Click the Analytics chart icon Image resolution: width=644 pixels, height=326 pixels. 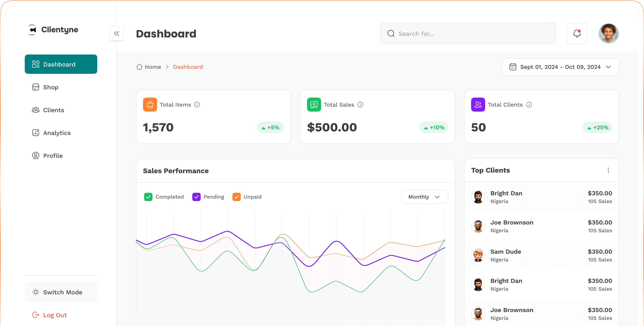point(36,133)
